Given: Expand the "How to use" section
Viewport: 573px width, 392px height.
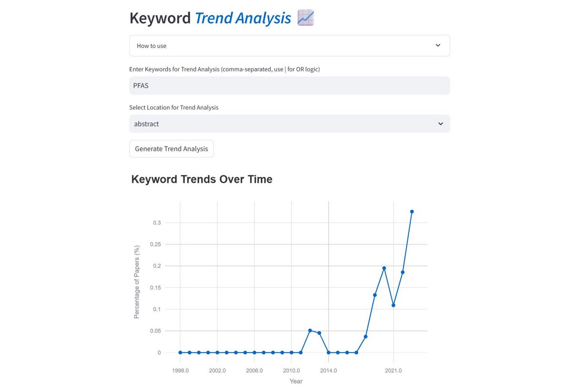Looking at the screenshot, I should pyautogui.click(x=289, y=45).
